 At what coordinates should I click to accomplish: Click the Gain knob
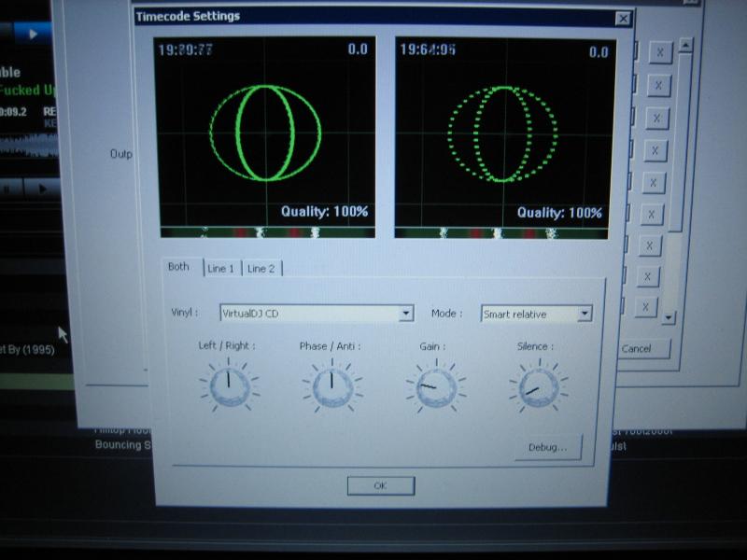click(x=436, y=387)
